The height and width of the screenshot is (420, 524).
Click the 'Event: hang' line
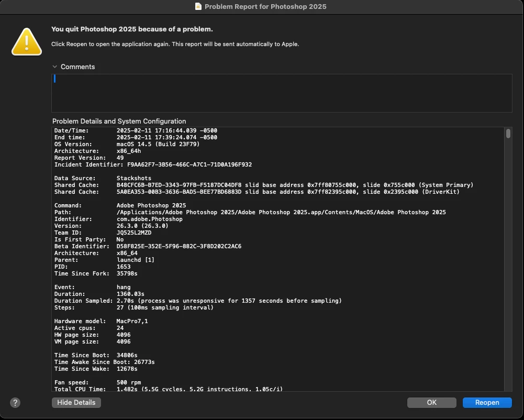pyautogui.click(x=92, y=288)
